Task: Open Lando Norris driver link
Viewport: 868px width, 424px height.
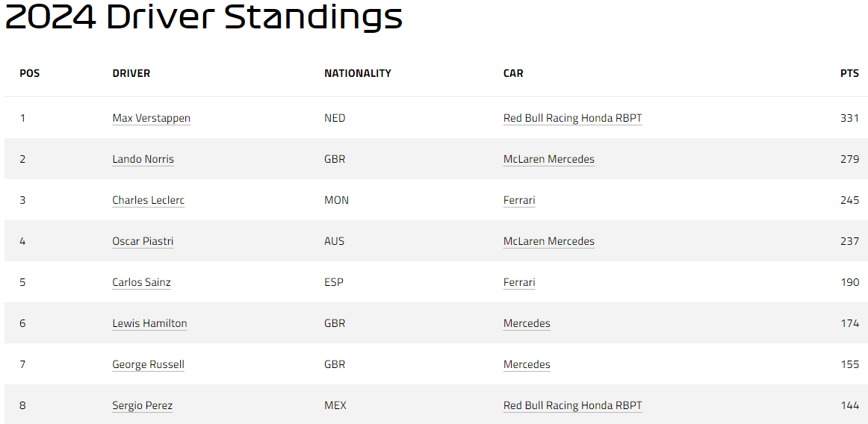Action: (143, 160)
